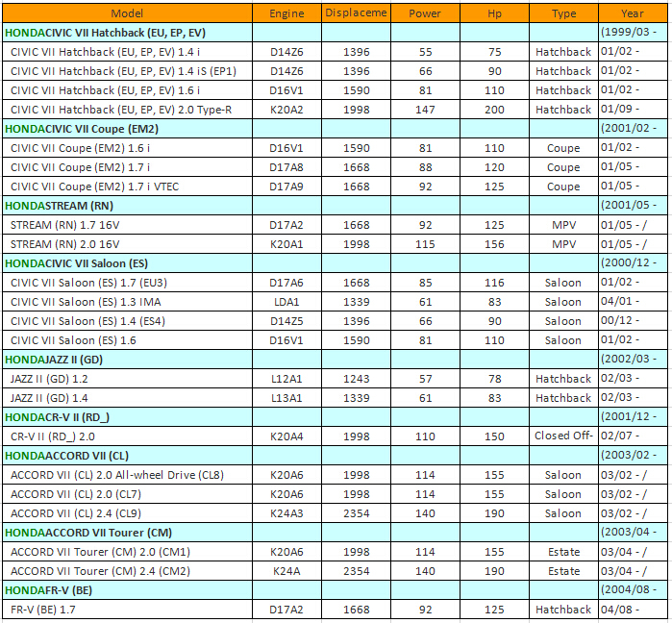Click the Hp column header
The image size is (672, 623).
[494, 13]
